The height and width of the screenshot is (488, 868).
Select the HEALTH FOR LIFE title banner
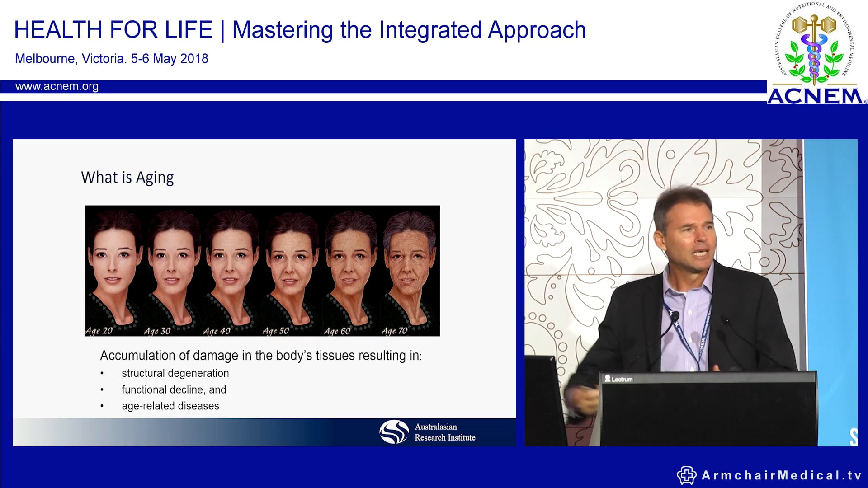300,29
